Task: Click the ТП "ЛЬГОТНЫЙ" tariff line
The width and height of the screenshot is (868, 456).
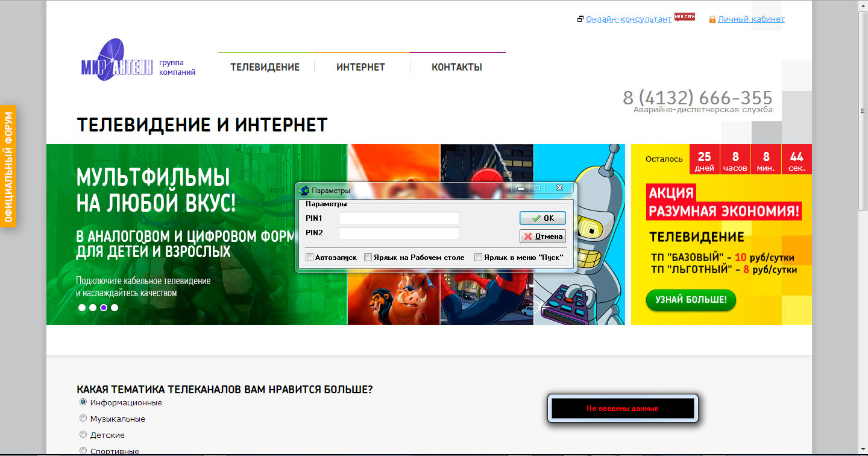Action: (724, 270)
